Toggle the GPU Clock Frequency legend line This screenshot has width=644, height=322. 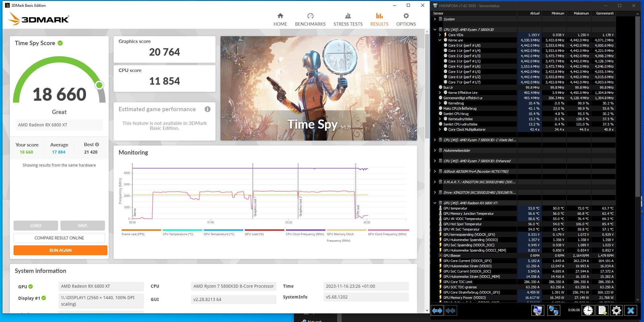tap(388, 232)
